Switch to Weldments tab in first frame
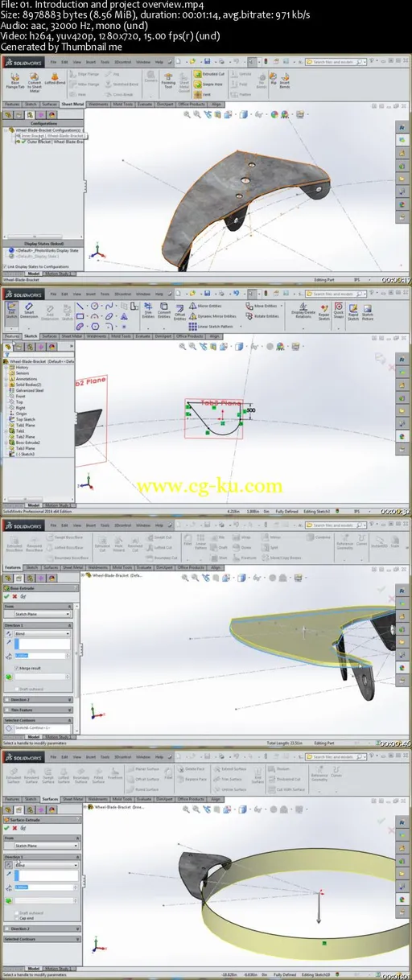The width and height of the screenshot is (412, 980). tap(98, 104)
